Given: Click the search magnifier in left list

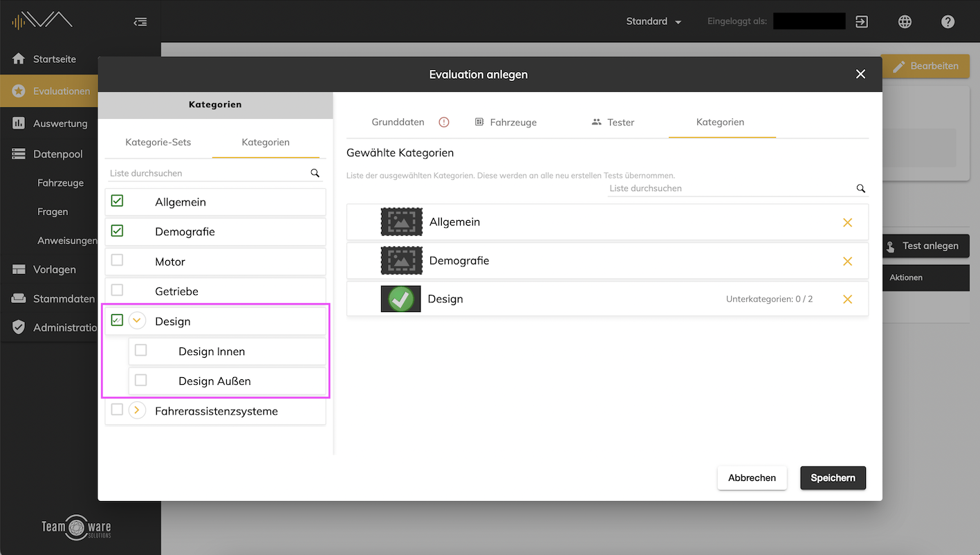Looking at the screenshot, I should coord(315,173).
